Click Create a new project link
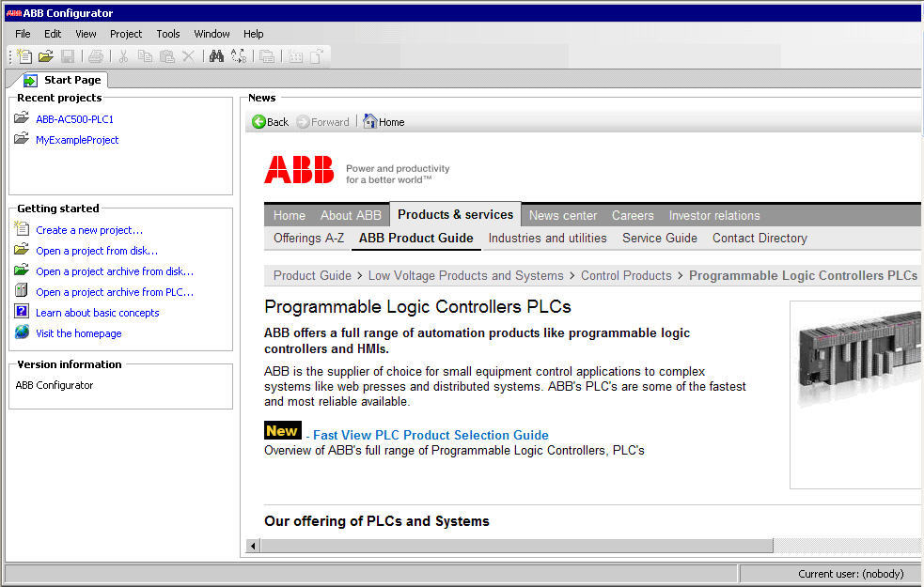The height and width of the screenshot is (587, 924). coord(89,230)
